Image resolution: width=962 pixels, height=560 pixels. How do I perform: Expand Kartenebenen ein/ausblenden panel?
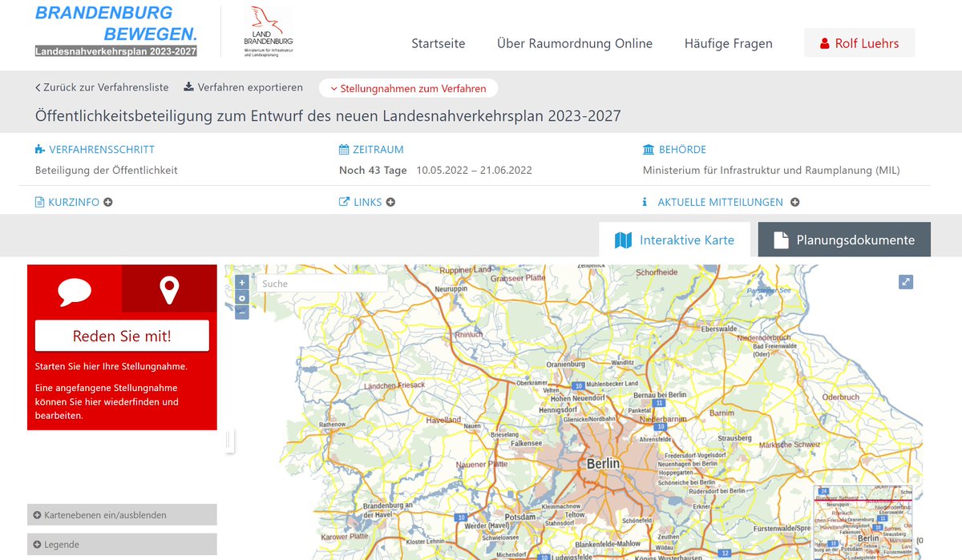(x=122, y=514)
